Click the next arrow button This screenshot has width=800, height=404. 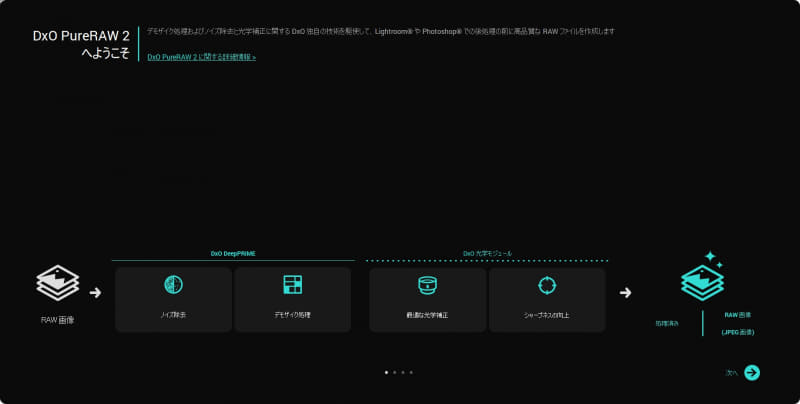(752, 373)
